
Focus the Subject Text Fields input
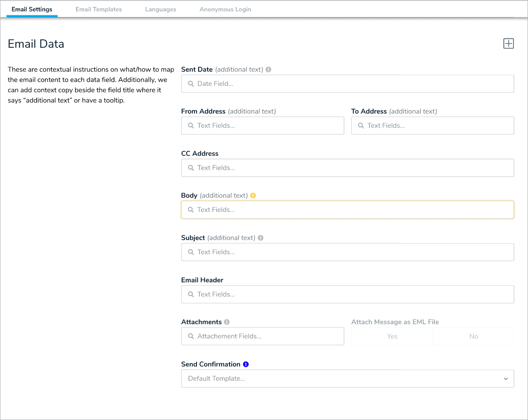click(347, 252)
